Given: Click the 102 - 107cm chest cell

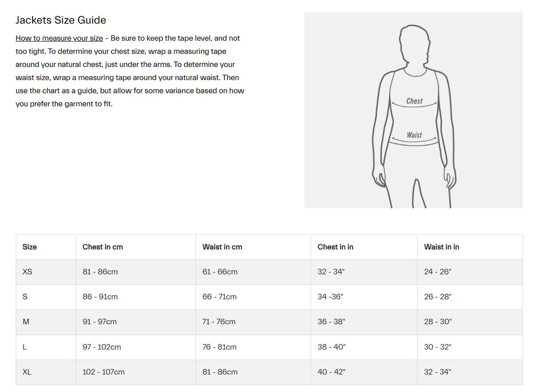Looking at the screenshot, I should 104,372.
